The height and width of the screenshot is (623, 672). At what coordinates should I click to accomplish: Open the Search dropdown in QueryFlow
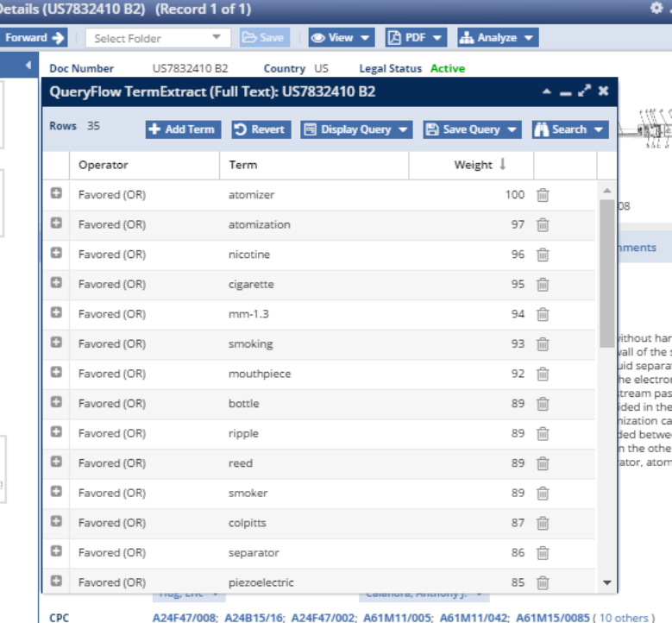570,129
